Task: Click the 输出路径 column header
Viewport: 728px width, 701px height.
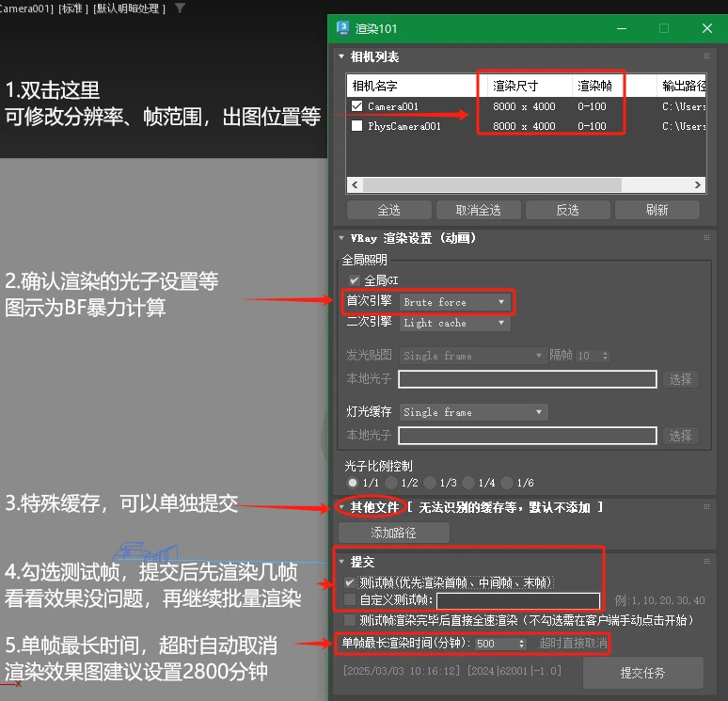Action: pyautogui.click(x=683, y=86)
